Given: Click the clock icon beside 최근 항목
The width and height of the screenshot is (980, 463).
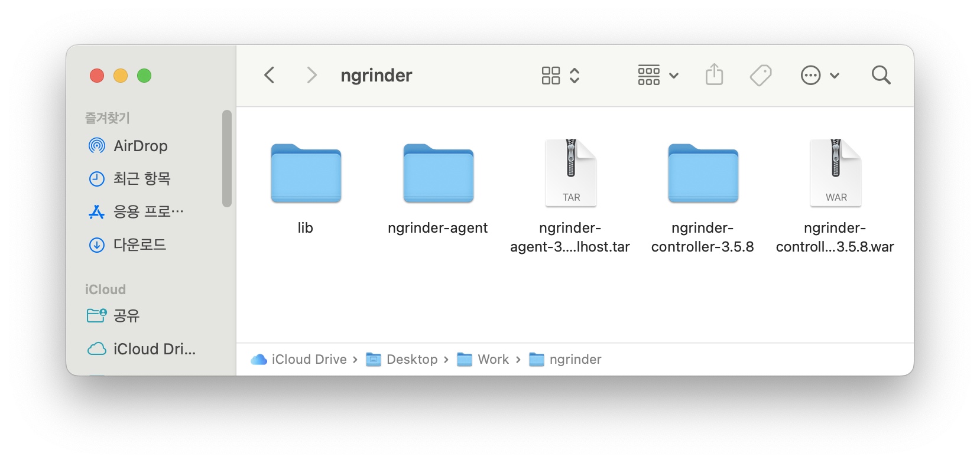Looking at the screenshot, I should click(x=96, y=178).
